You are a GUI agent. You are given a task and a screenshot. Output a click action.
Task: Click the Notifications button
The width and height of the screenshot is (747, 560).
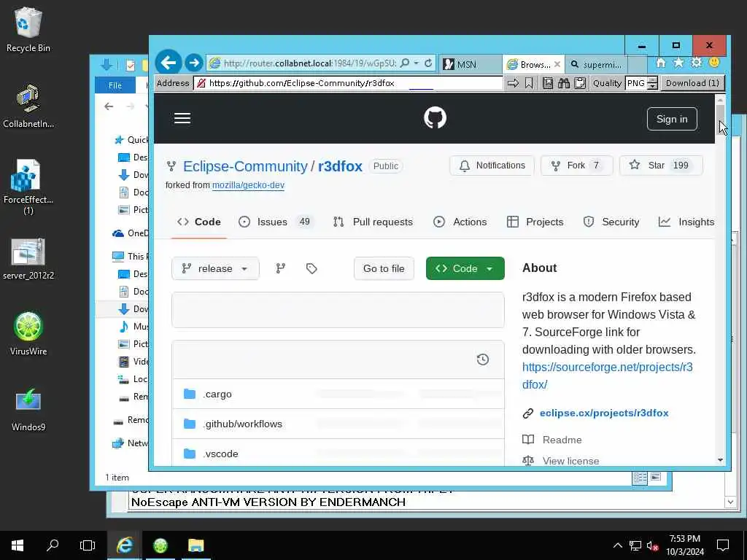pos(492,166)
